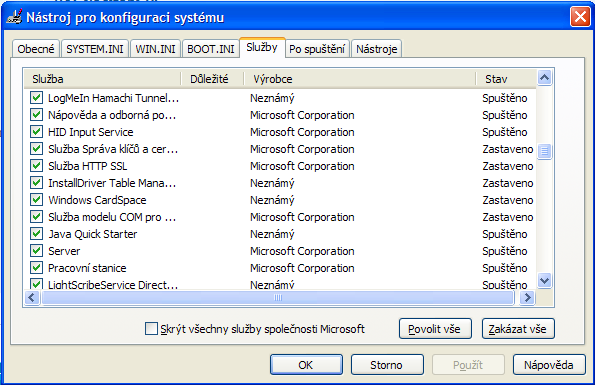Image resolution: width=595 pixels, height=385 pixels.
Task: Click Neznámý vendor in LogMeIn Hamachi row
Action: coord(272,98)
